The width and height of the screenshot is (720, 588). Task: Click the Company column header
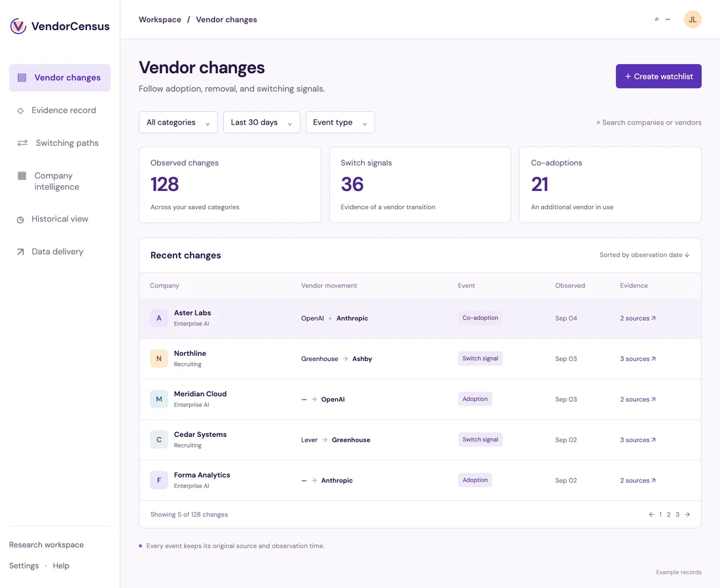pyautogui.click(x=164, y=286)
